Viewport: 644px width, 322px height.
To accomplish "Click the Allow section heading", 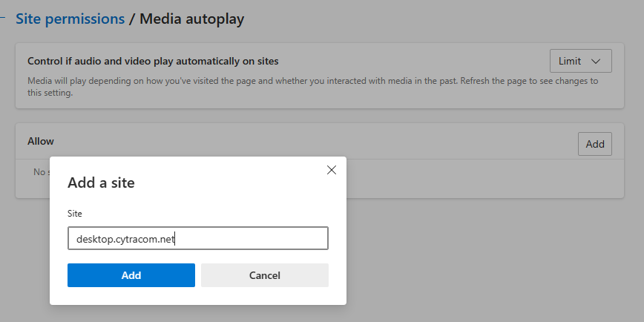I will (41, 141).
